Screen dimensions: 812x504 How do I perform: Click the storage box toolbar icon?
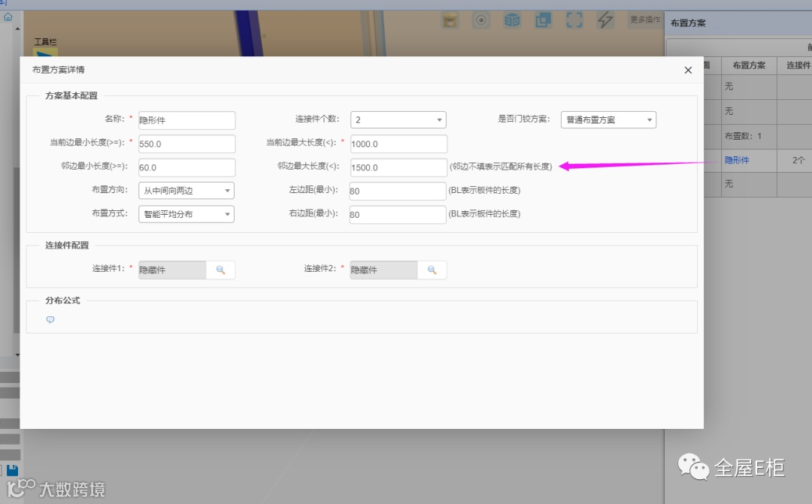click(450, 21)
